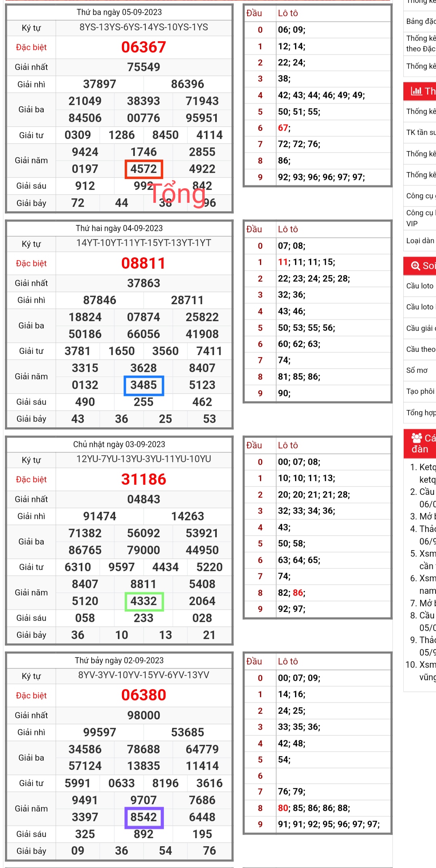Click the special prize number 31186

pos(144,479)
